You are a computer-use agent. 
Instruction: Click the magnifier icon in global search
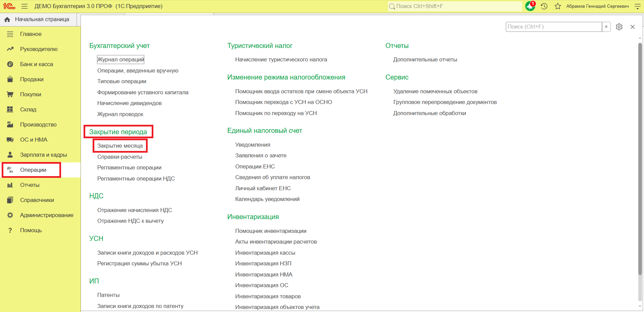coord(392,6)
